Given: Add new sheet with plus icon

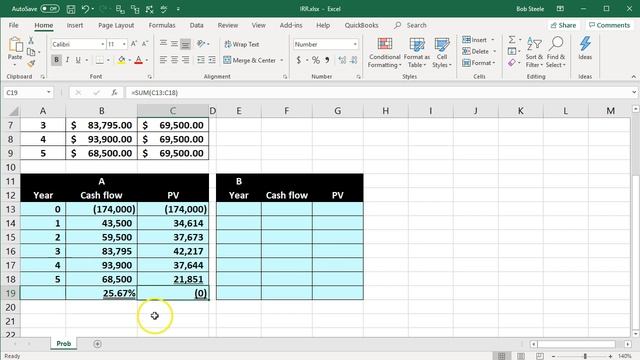Looking at the screenshot, I should tap(97, 344).
